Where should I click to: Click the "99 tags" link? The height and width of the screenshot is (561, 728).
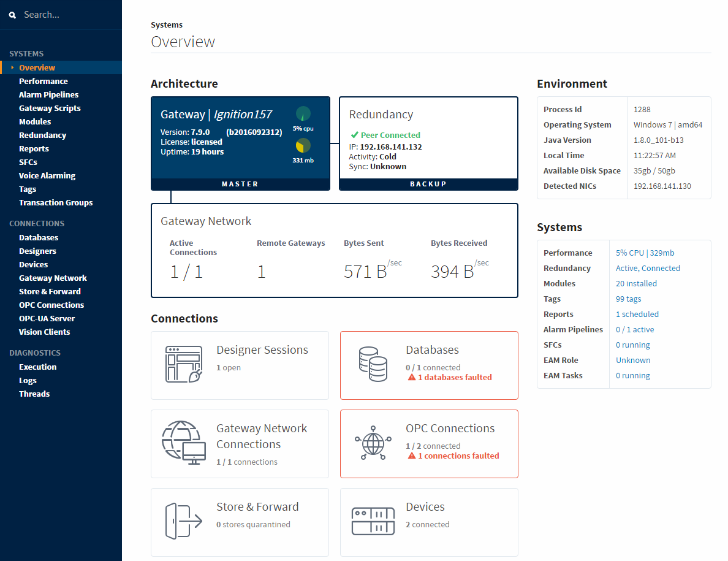[628, 299]
